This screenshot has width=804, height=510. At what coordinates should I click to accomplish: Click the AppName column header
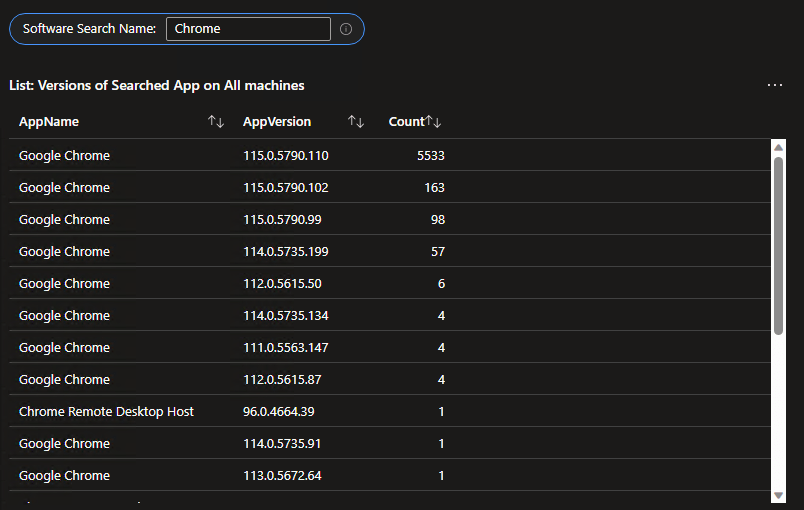[x=49, y=122]
